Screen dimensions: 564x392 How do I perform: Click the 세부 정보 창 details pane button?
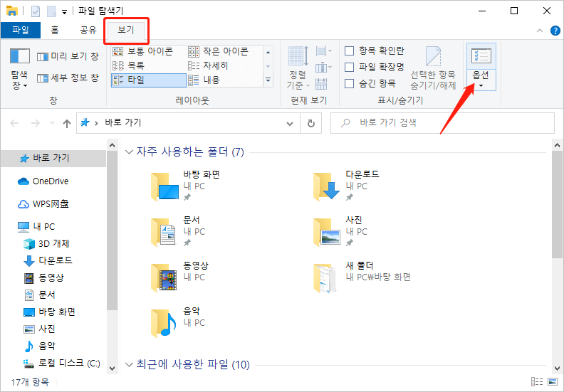43,78
